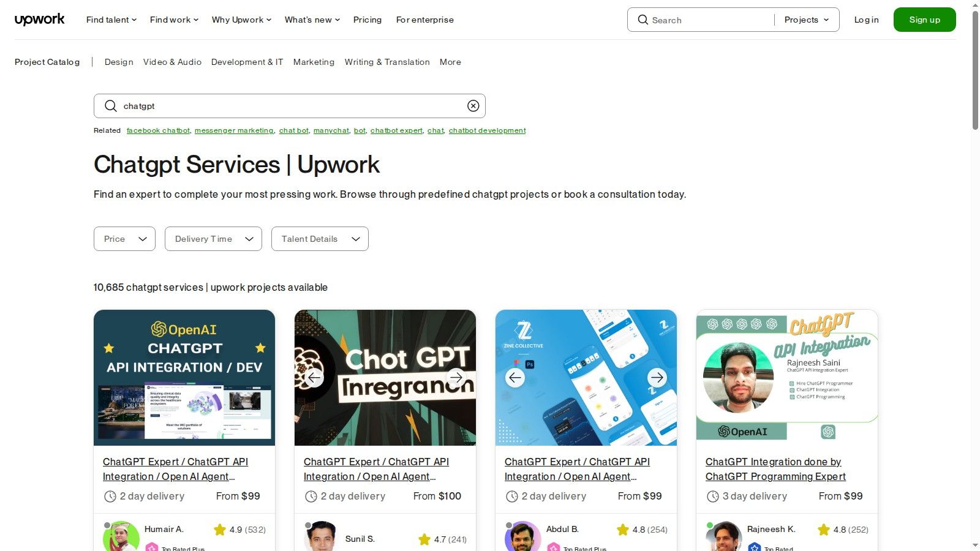Click the Sign up button

[924, 19]
